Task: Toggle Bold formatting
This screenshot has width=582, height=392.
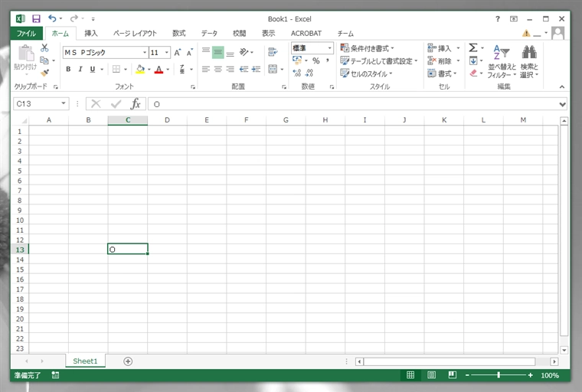Action: [68, 69]
